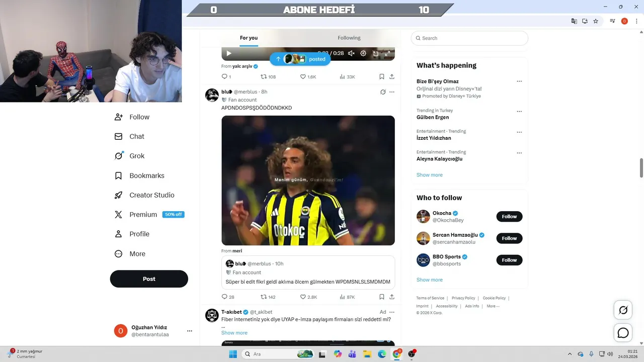Click the Post button
The height and width of the screenshot is (362, 644).
149,279
